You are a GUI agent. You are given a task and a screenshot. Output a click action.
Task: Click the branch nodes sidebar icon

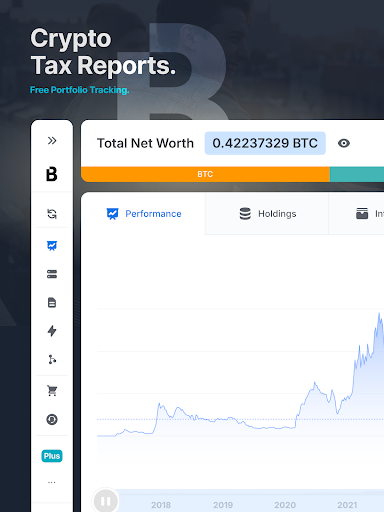point(52,359)
